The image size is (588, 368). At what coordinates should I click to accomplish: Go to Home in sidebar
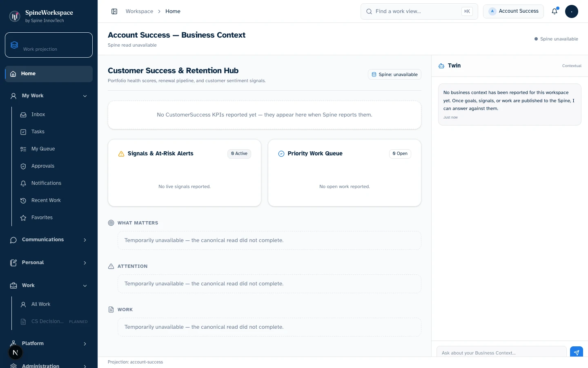click(x=49, y=74)
